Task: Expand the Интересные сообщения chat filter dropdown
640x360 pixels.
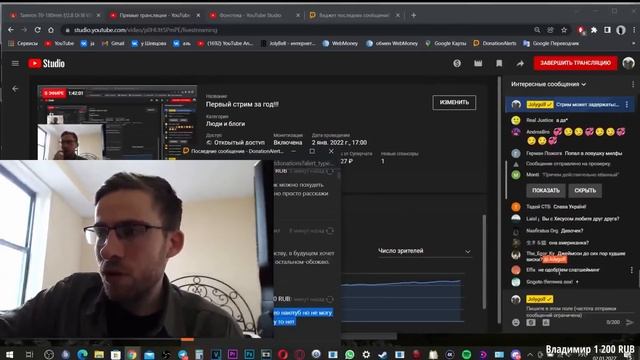Action: click(549, 84)
